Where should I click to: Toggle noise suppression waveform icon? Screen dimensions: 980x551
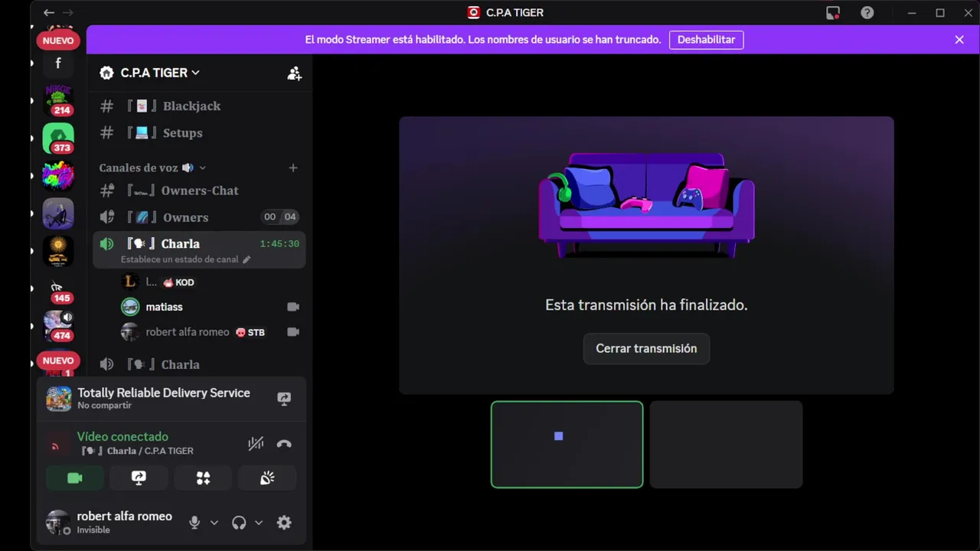256,444
